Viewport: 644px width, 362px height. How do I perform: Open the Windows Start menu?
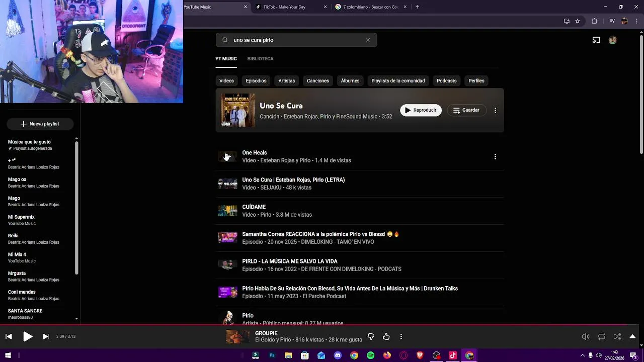point(8,355)
